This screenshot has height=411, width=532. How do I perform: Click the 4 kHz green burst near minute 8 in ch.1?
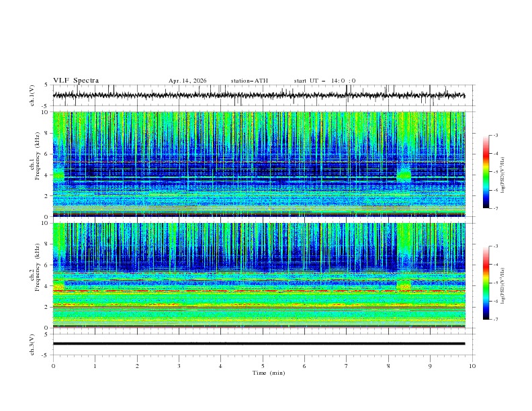point(404,175)
